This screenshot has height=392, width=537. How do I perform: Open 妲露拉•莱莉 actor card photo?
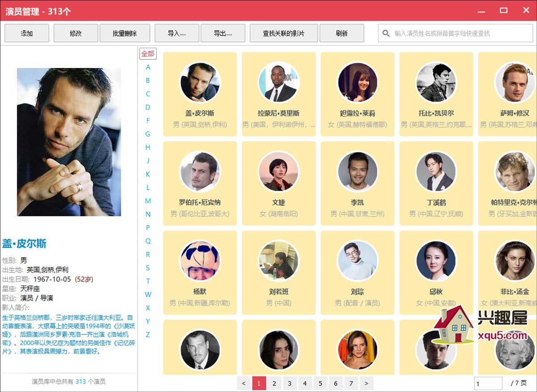(x=357, y=82)
